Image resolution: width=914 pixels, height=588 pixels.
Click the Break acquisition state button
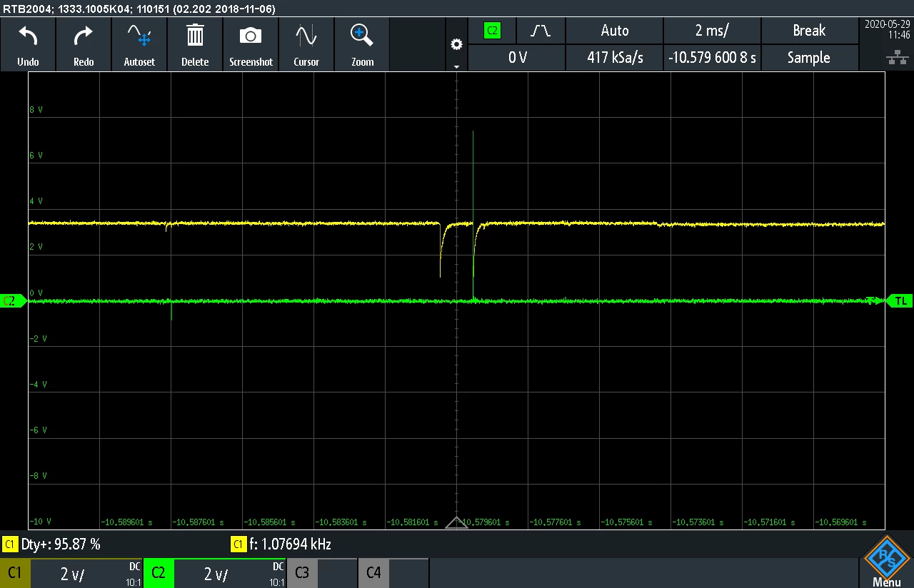point(809,31)
